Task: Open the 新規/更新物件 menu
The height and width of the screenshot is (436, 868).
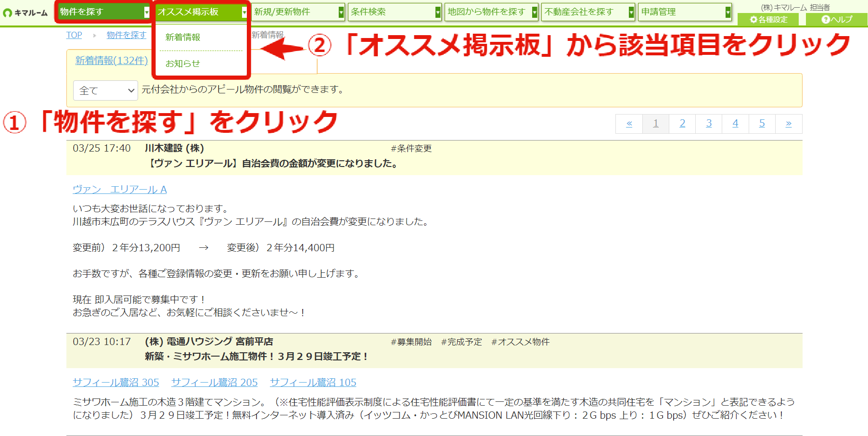Action: [x=298, y=12]
